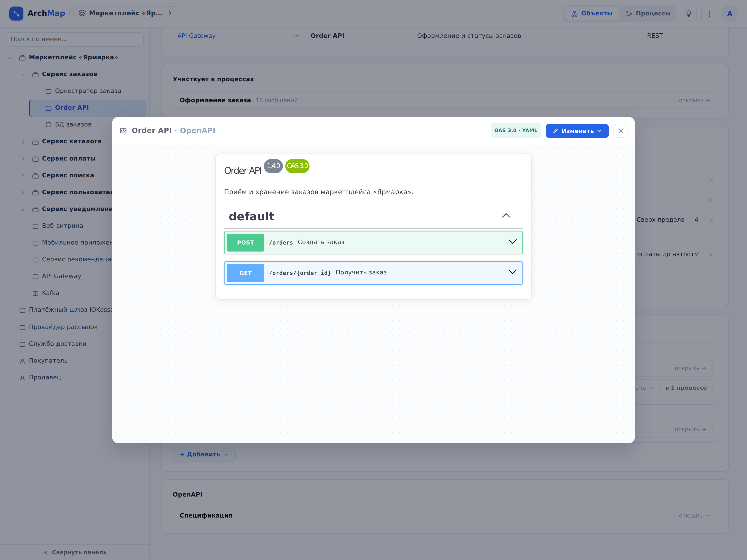The image size is (747, 560).
Task: Expand the Сервис поиска tree node
Action: point(23,175)
